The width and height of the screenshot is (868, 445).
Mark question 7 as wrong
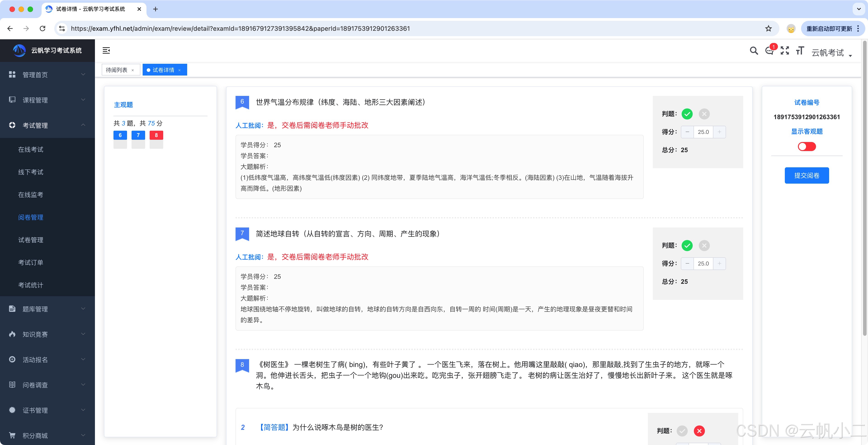(704, 245)
